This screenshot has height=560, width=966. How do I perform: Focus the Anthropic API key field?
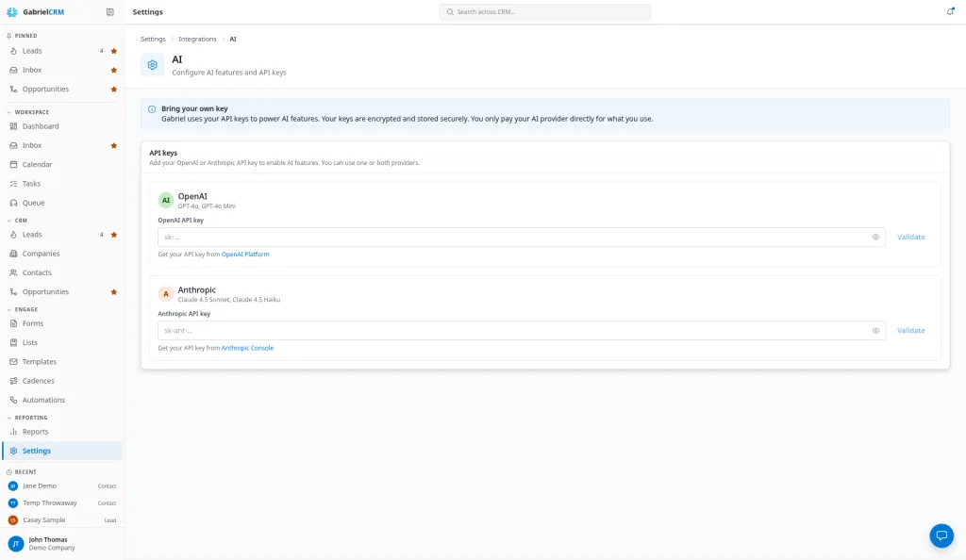click(521, 331)
